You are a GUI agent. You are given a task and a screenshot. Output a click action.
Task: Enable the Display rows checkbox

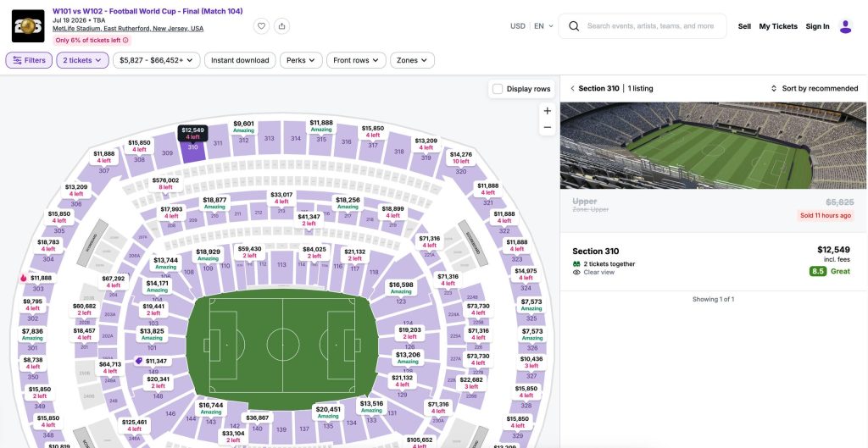[x=498, y=88]
